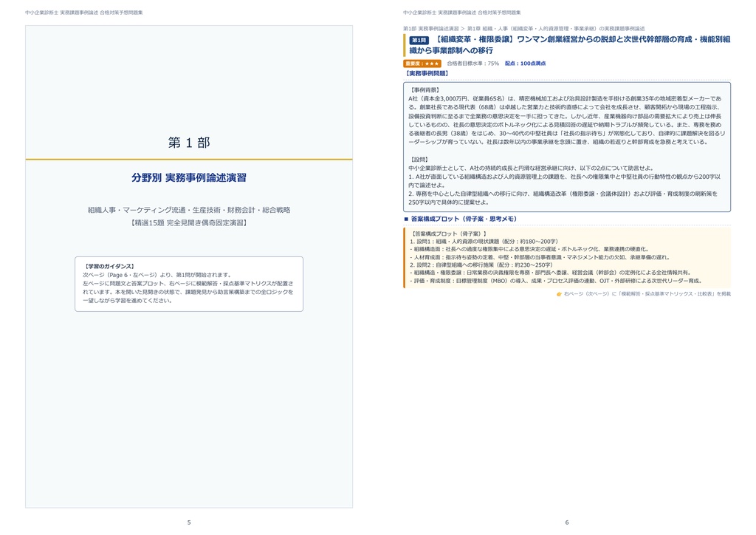Click the plot line starting '- 人材育成面：'

point(540,257)
